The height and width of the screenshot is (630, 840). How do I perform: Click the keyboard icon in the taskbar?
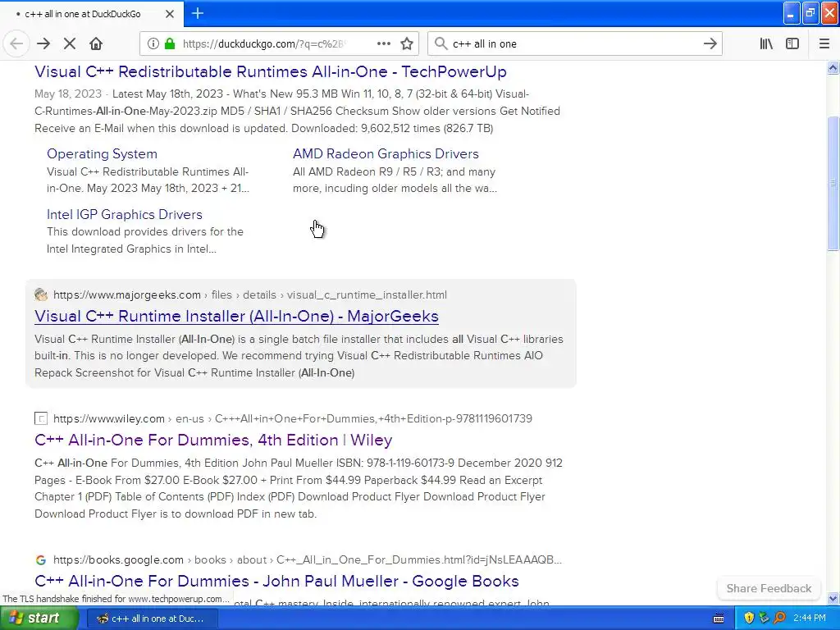pos(719,619)
